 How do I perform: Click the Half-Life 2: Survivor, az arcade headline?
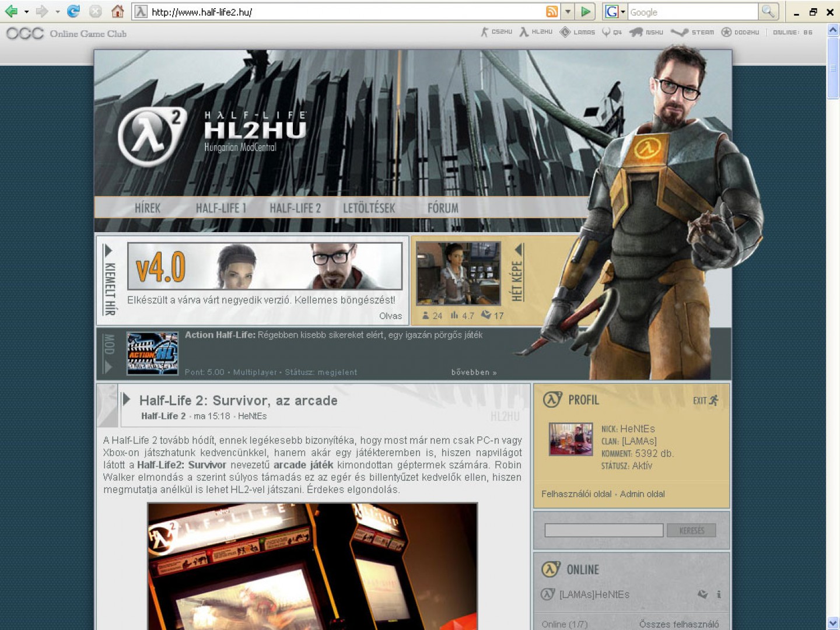click(238, 401)
